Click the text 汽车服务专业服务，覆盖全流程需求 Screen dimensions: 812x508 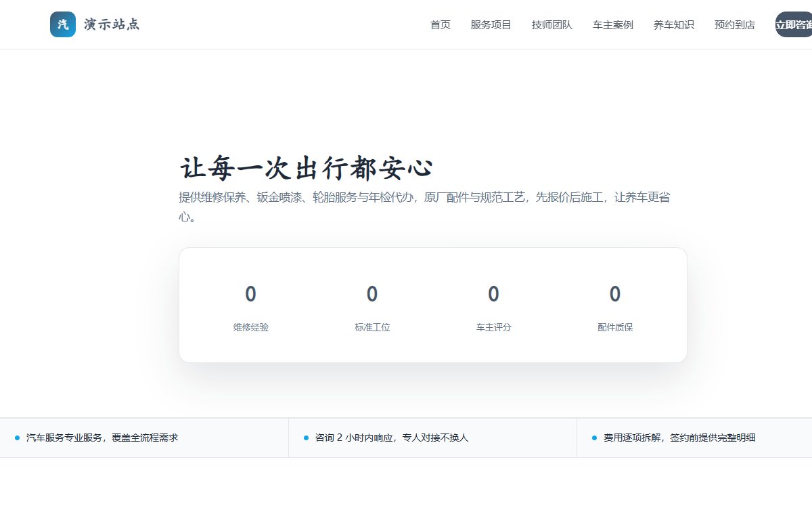click(102, 438)
